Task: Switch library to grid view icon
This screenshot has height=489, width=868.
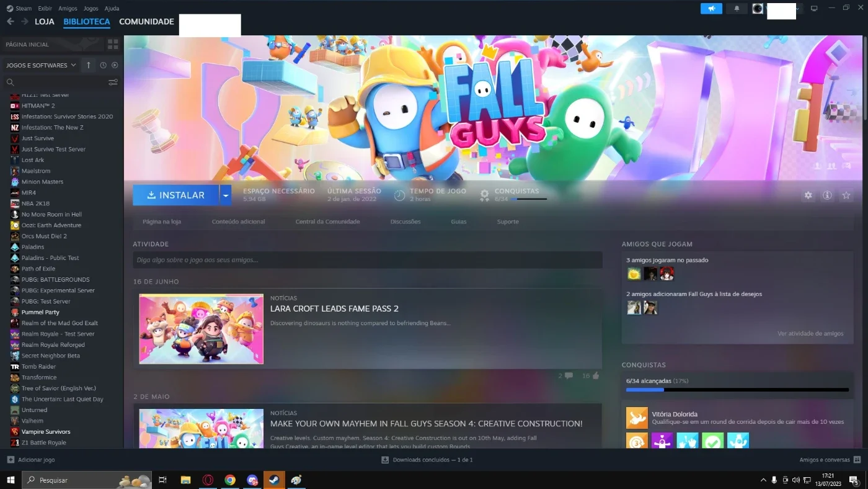Action: (113, 45)
